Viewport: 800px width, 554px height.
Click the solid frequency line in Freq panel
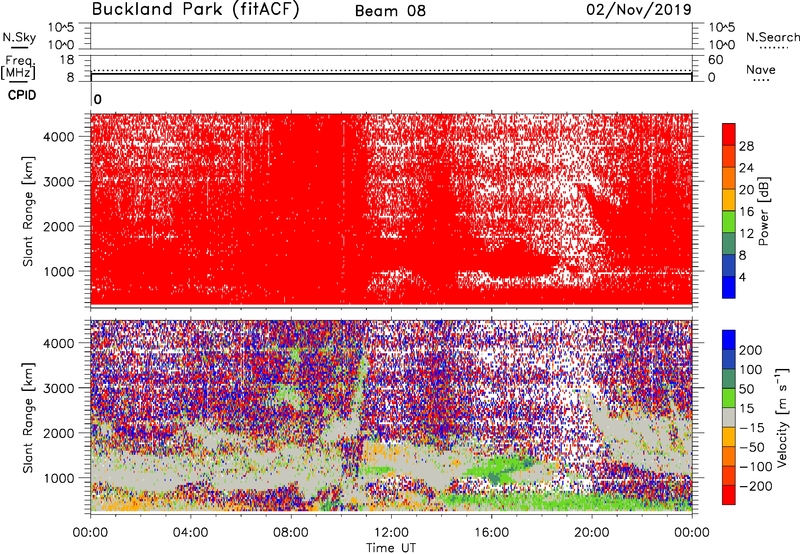(391, 74)
